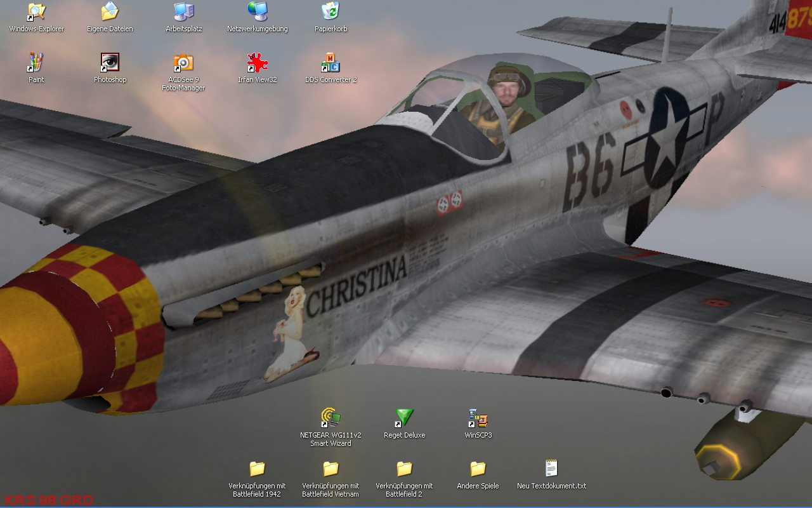
Task: Click the "Andere Spiele" folder name
Action: [x=478, y=486]
